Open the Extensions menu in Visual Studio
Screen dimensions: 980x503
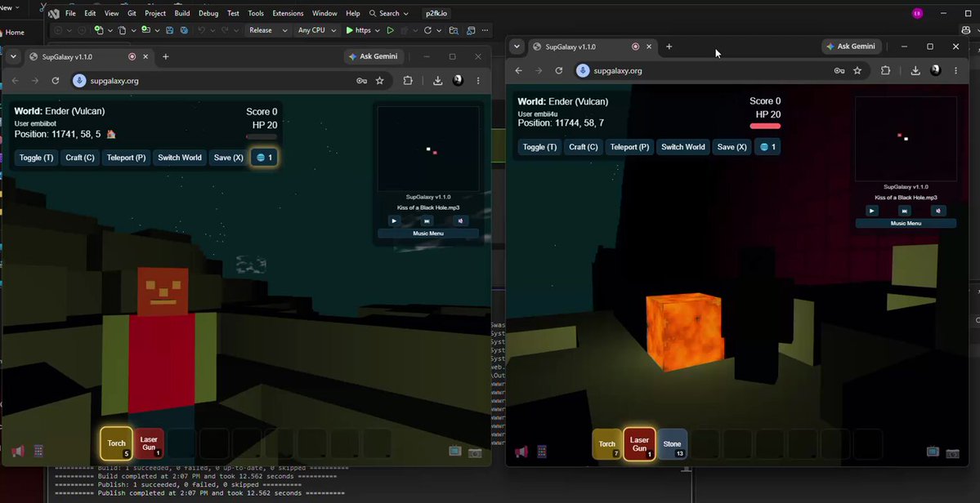click(x=289, y=13)
